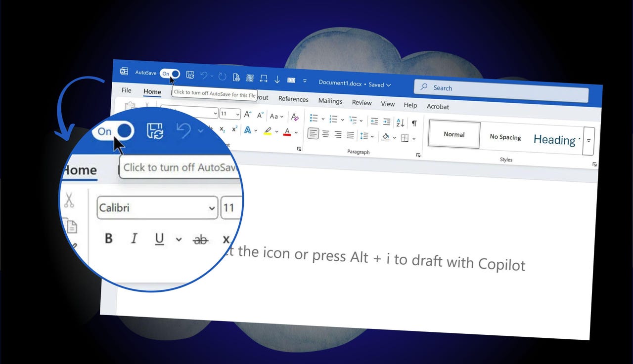Open Customize Quick Access Toolbar dropdown

point(305,81)
